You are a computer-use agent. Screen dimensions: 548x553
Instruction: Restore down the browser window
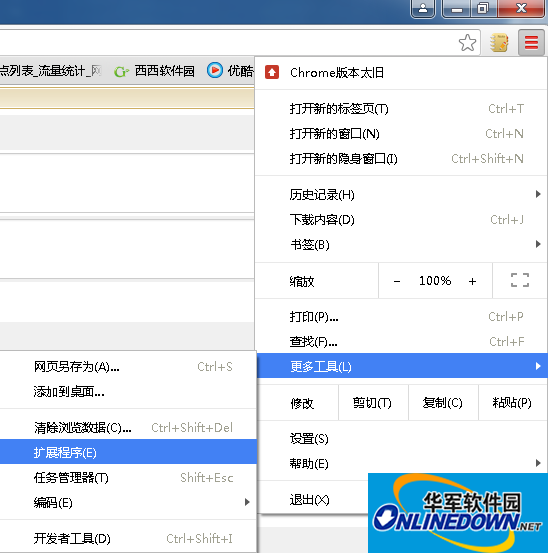click(483, 8)
